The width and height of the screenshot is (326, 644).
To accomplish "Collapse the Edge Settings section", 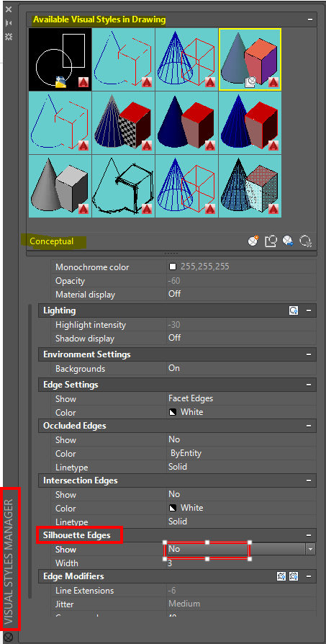I will [x=308, y=385].
